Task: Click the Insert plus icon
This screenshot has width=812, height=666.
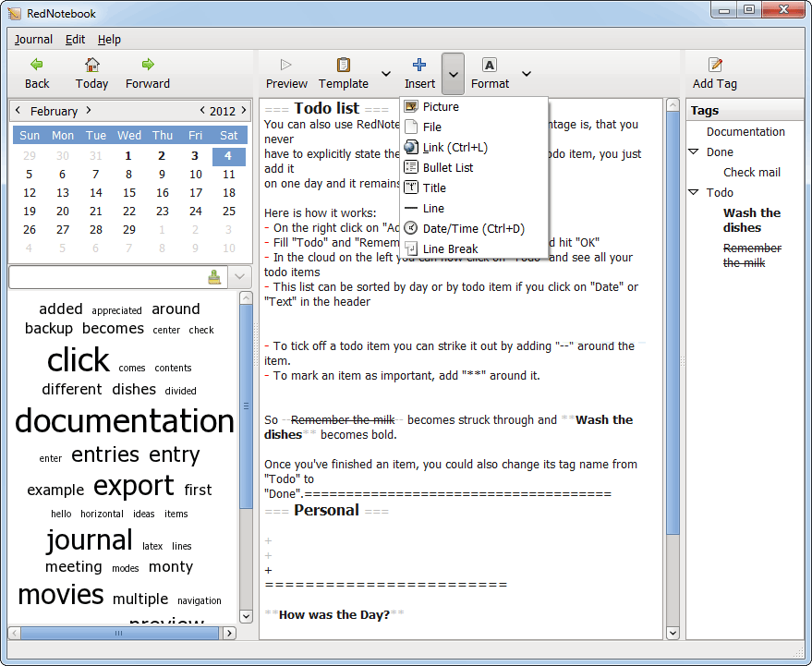Action: coord(419,65)
